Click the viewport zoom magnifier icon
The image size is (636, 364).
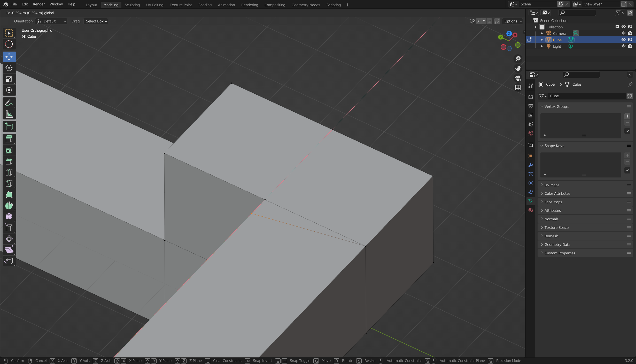pos(518,59)
